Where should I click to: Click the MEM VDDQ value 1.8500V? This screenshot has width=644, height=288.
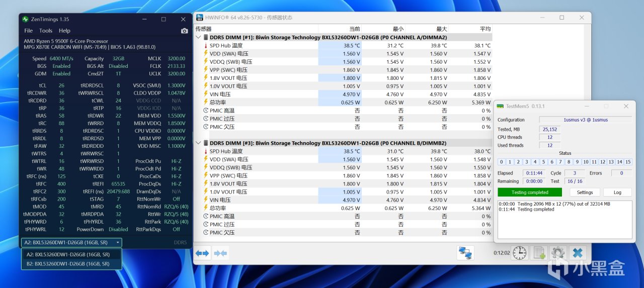click(176, 123)
